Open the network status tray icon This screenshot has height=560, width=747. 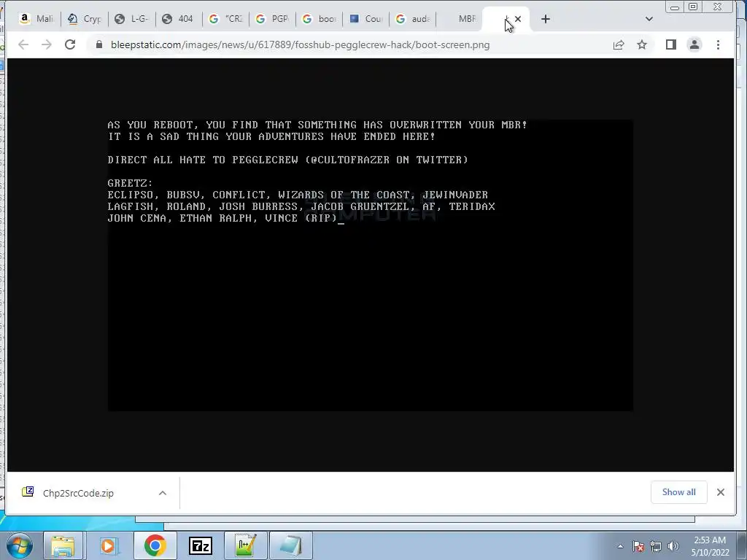pos(656,546)
